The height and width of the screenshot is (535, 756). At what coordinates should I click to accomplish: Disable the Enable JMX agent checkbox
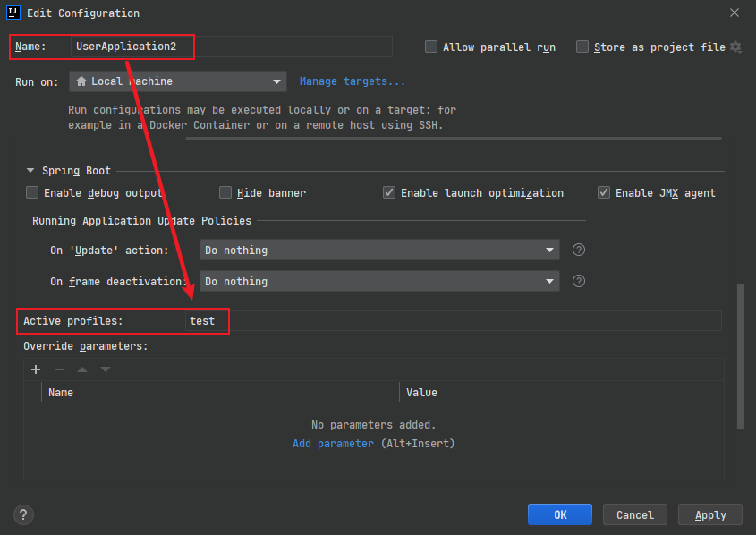604,192
